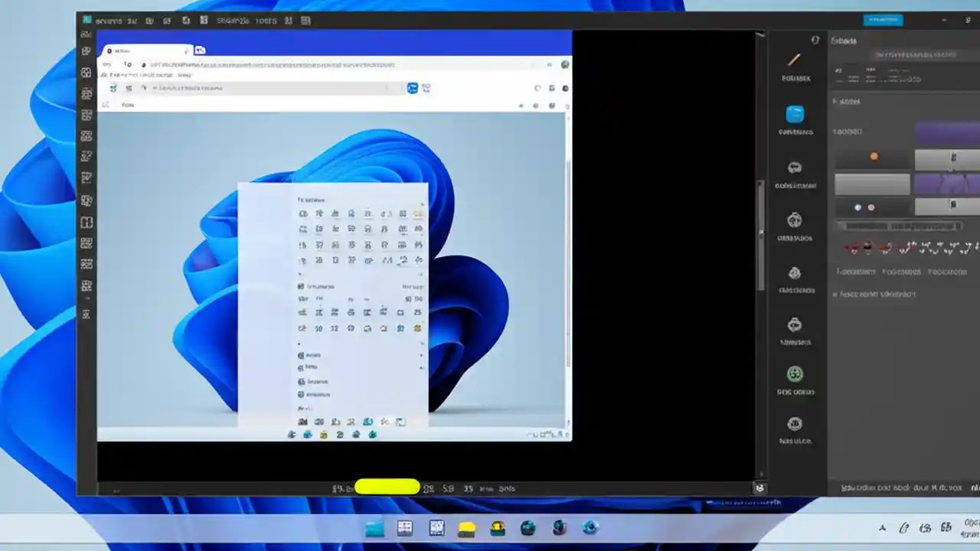Open the Edge browser from the taskbar
The width and height of the screenshot is (980, 551).
[590, 527]
